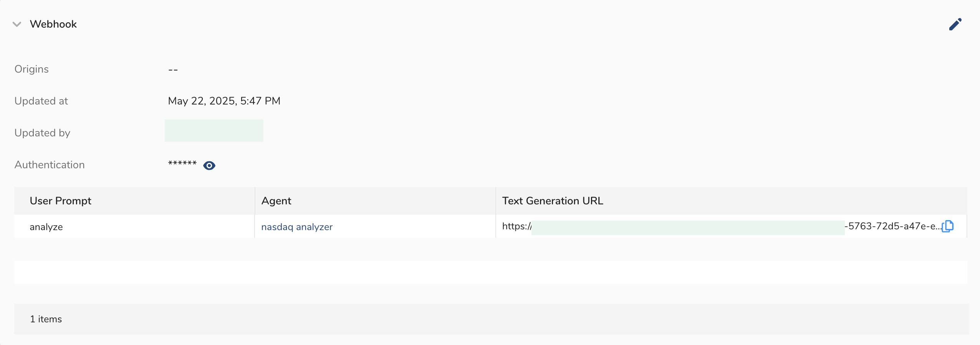Collapse the Webhook section chevron
Screen dimensions: 980x345
(x=17, y=24)
